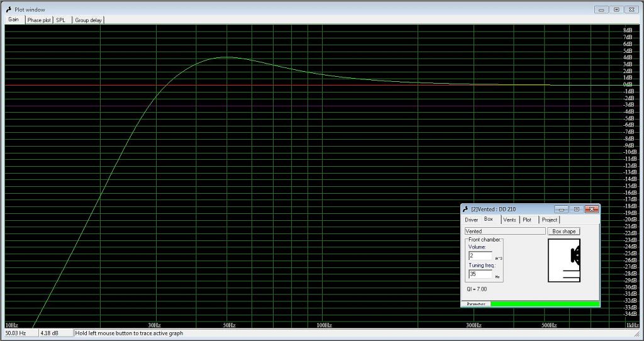644x341 pixels.
Task: Switch to the Phase plot tab
Action: tap(38, 20)
